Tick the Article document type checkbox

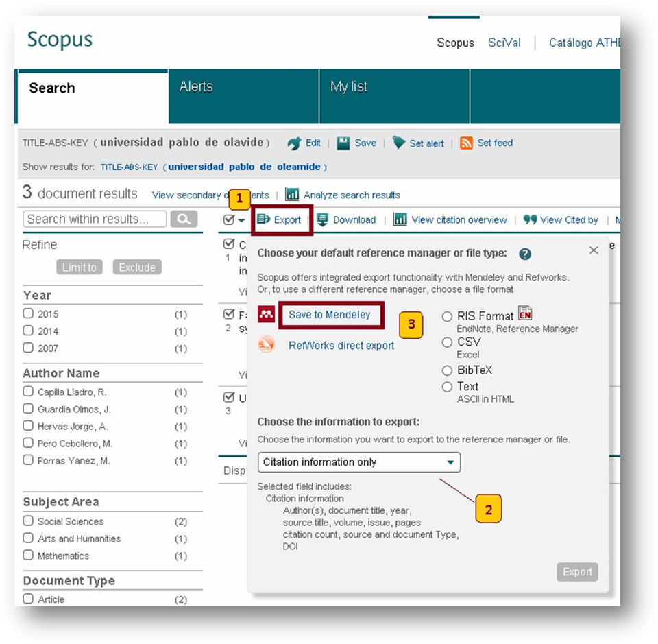pyautogui.click(x=28, y=599)
